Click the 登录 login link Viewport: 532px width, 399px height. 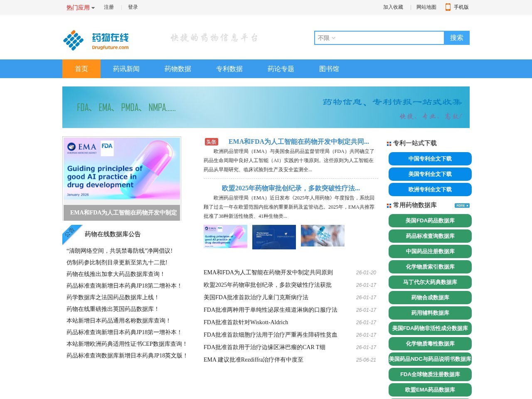(132, 7)
